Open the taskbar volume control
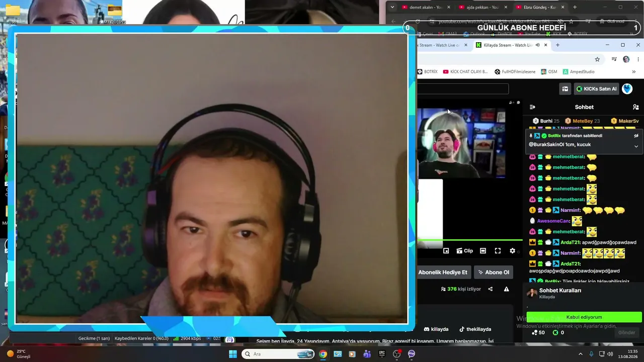This screenshot has height=362, width=644. click(x=610, y=354)
